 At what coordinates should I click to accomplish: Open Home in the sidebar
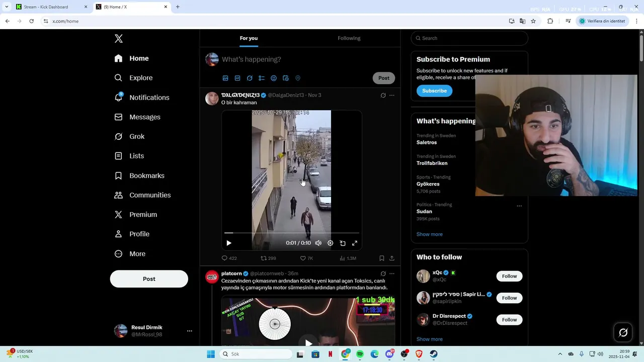tap(131, 58)
